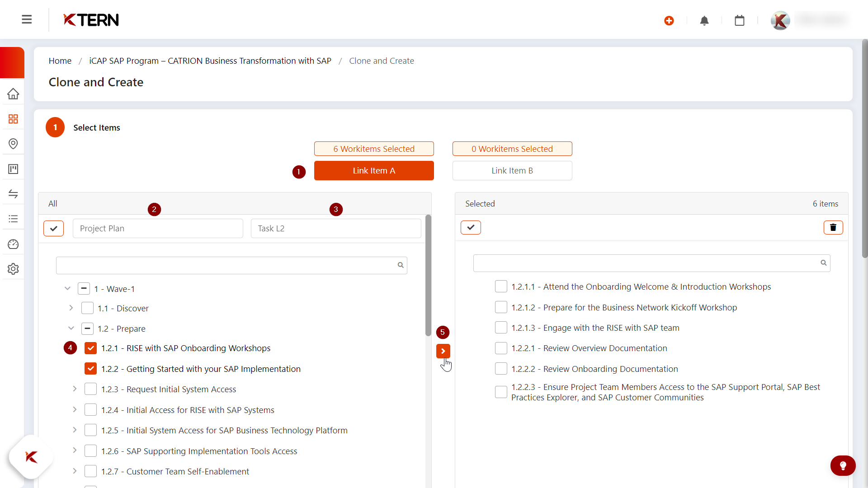Click the All panel vertical scrollbar
The image size is (868, 488).
pyautogui.click(x=428, y=276)
